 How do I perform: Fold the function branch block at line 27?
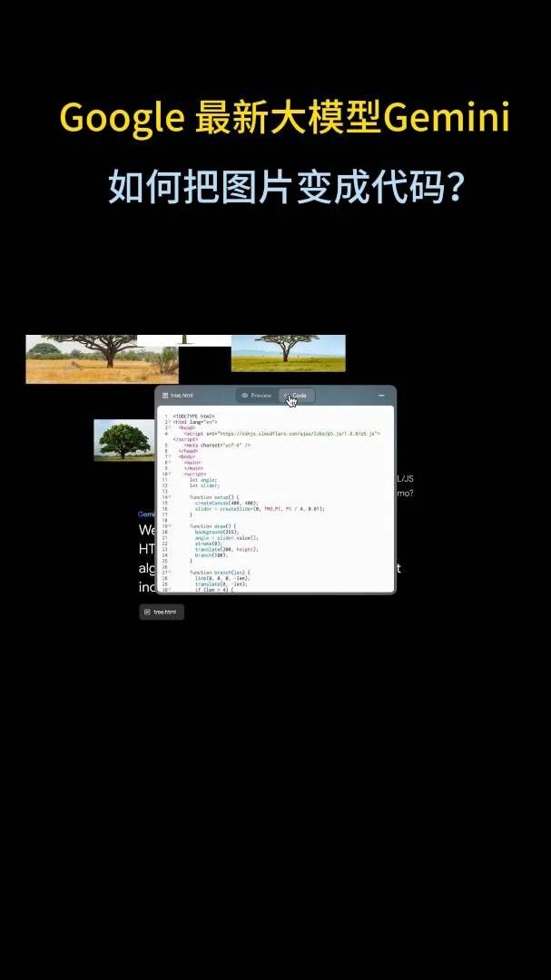[170, 572]
